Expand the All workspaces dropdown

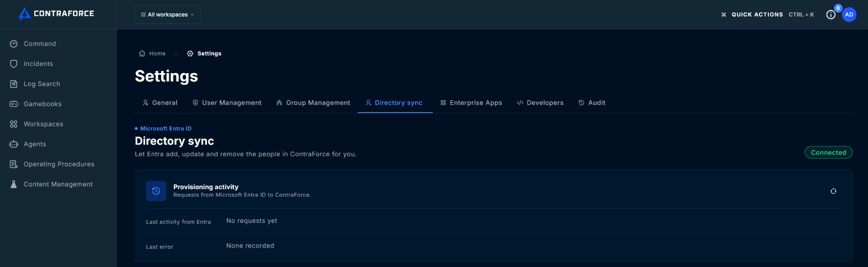(168, 14)
